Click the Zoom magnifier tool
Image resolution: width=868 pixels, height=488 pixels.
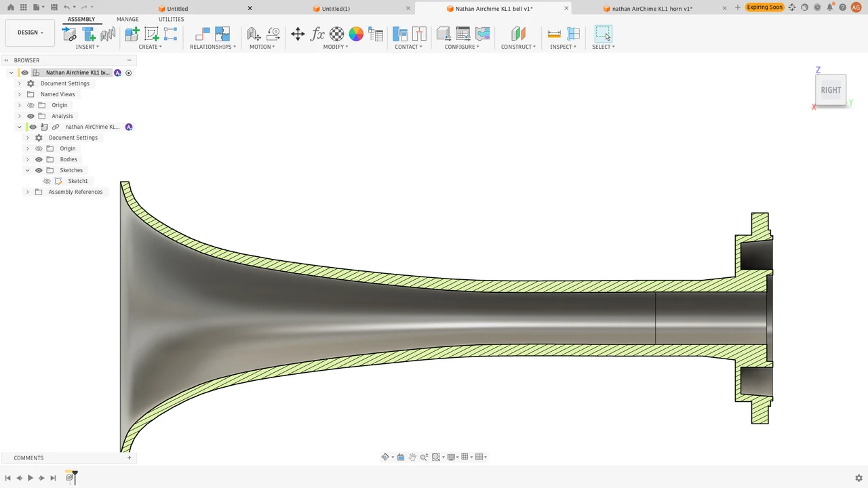(425, 457)
